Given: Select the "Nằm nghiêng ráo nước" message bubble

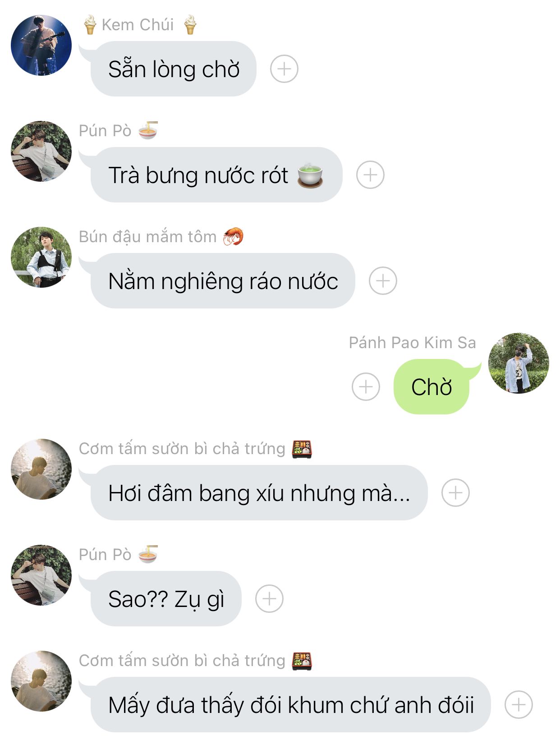Looking at the screenshot, I should click(223, 281).
